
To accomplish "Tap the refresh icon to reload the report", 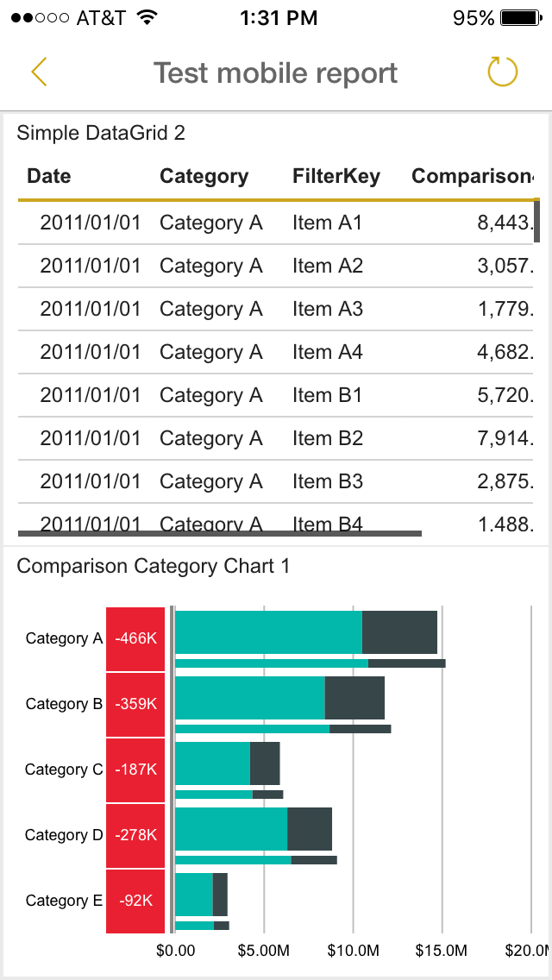I will (x=501, y=72).
